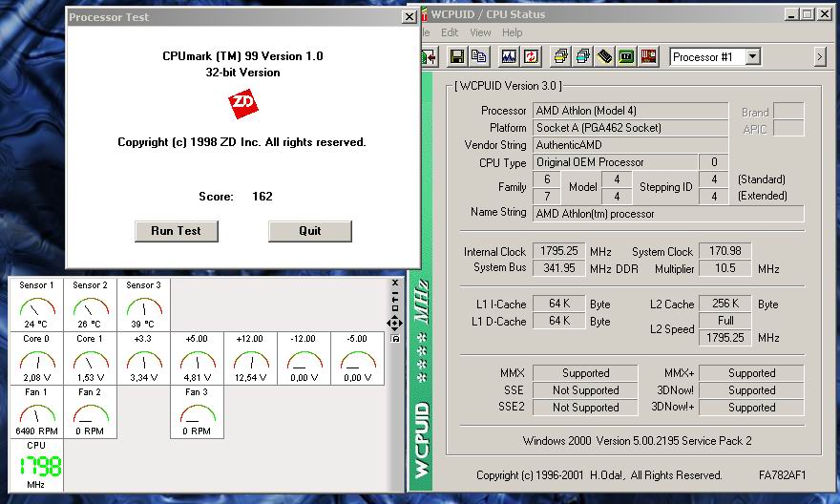Click the CPU Type 'Original OEM Processor'
Screen dimensions: 840x504
pos(616,162)
